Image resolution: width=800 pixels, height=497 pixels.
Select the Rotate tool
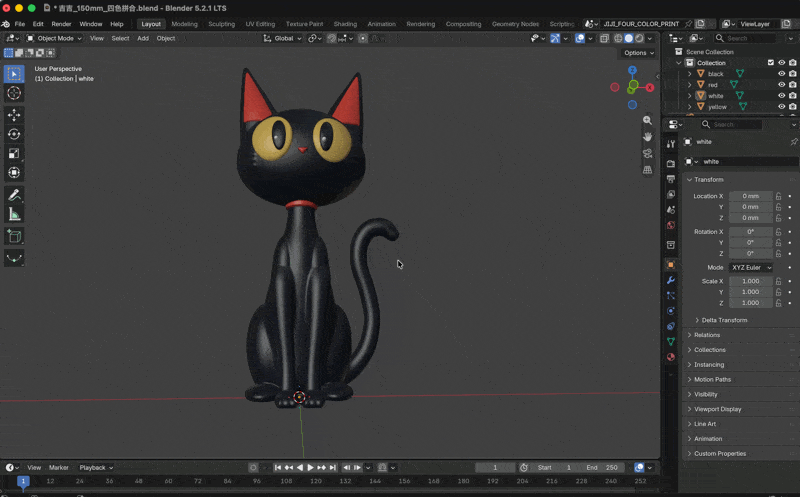click(x=14, y=134)
